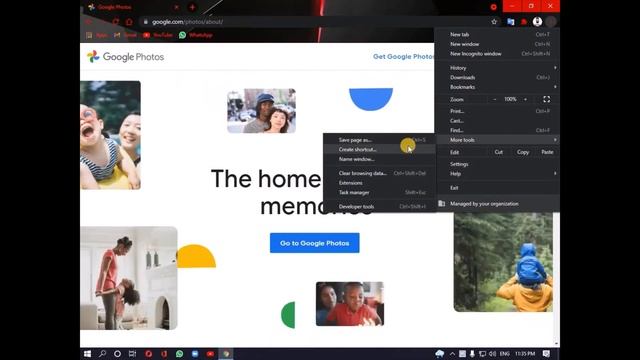
Task: Open the Chrome profile avatar
Action: tap(537, 22)
